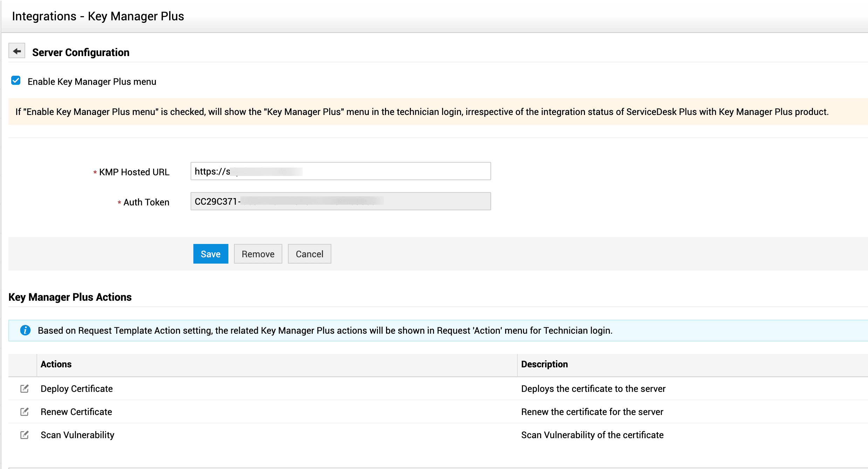Select the Scan Vulnerability row text
868x469 pixels.
click(x=77, y=435)
